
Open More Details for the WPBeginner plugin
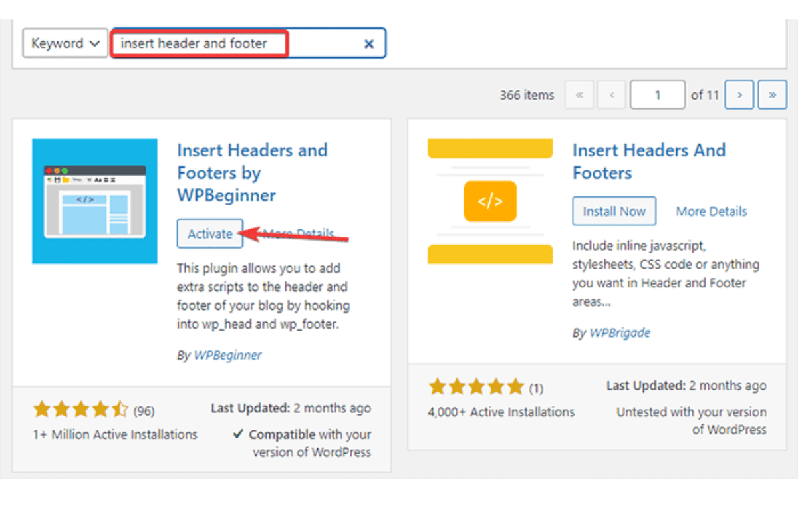(x=299, y=233)
